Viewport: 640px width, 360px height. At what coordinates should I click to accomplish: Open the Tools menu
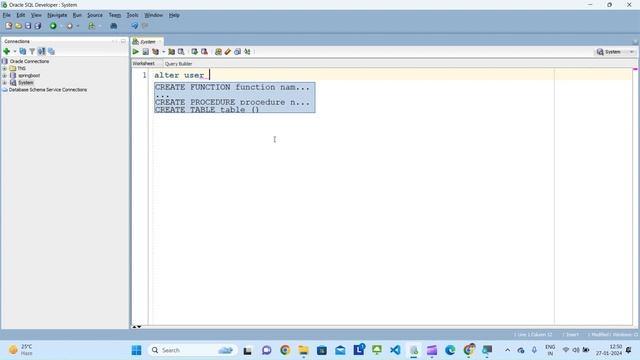point(132,15)
